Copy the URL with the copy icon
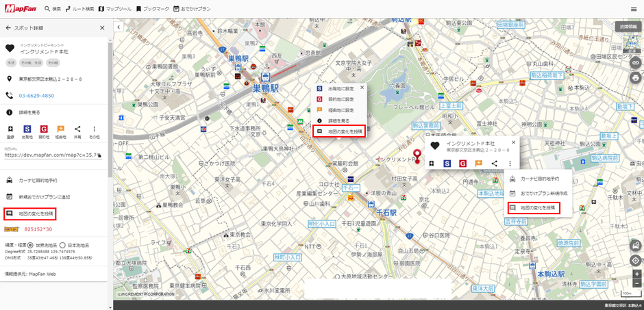 (100, 155)
